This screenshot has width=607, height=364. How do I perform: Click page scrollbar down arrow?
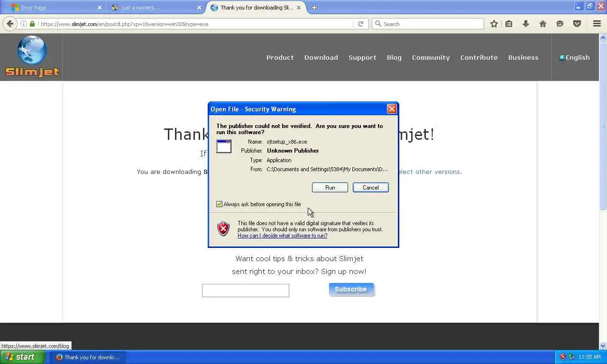[x=603, y=346]
